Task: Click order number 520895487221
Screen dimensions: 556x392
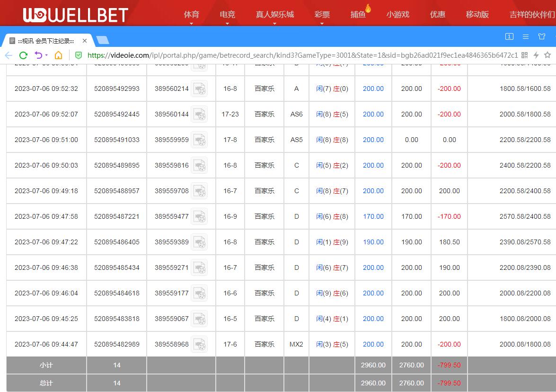Action: click(x=117, y=216)
